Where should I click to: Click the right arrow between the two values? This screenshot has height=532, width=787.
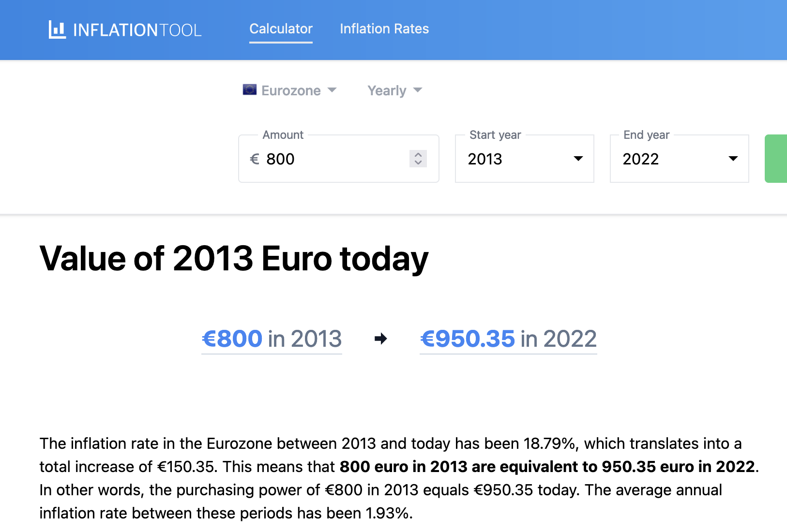point(381,339)
